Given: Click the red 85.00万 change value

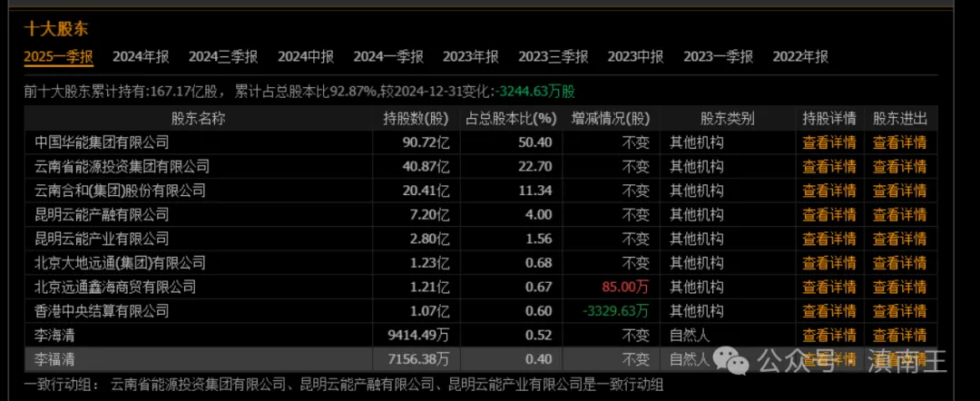Looking at the screenshot, I should coord(625,287).
